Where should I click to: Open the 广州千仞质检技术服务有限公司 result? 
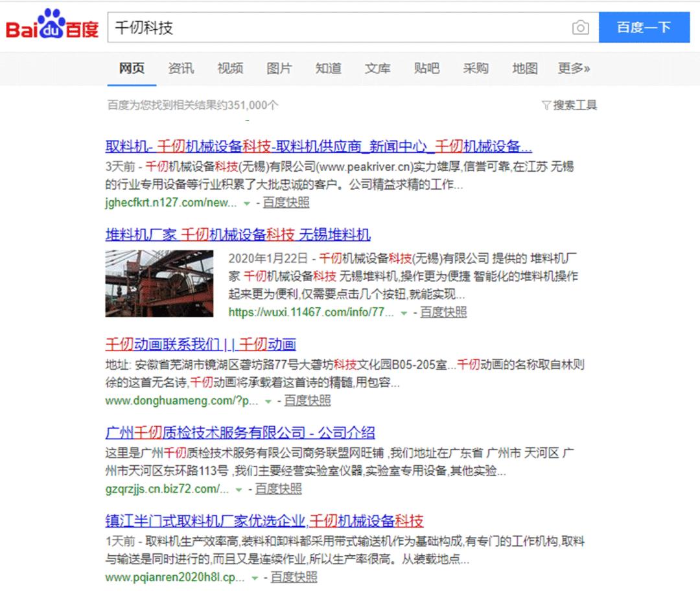tap(241, 433)
